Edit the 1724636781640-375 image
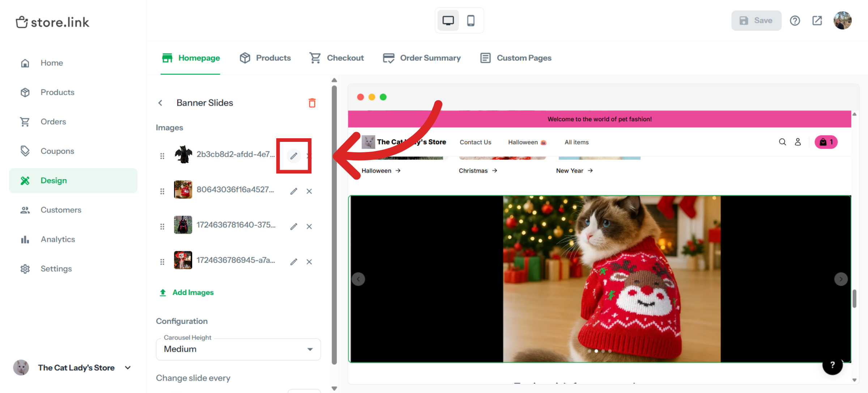Image resolution: width=868 pixels, height=393 pixels. 294,227
